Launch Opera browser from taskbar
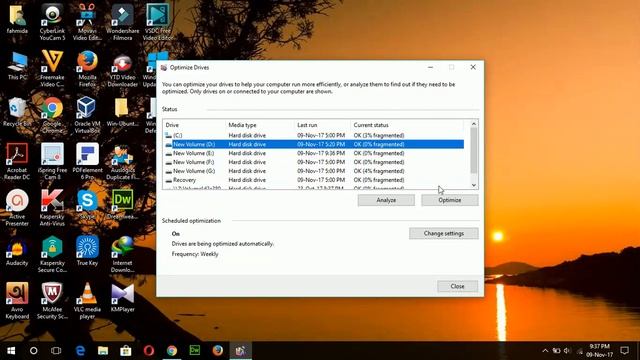This screenshot has height=360, width=640. click(149, 351)
